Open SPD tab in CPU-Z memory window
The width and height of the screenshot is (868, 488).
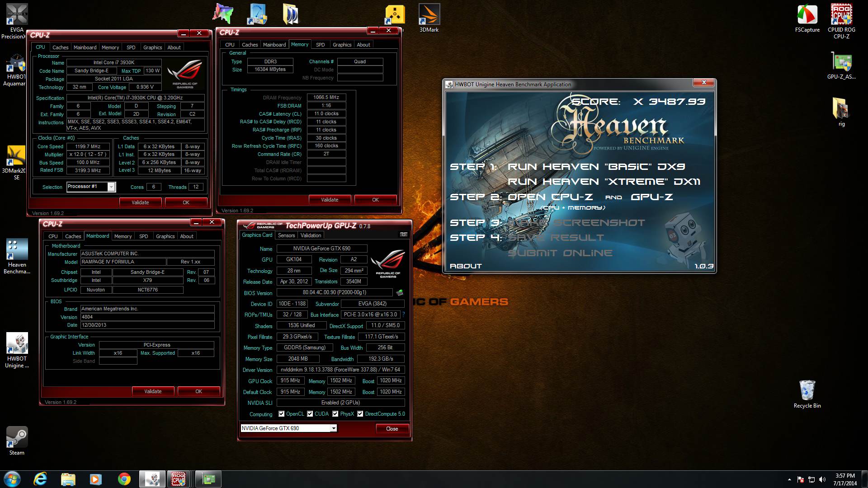pyautogui.click(x=320, y=45)
